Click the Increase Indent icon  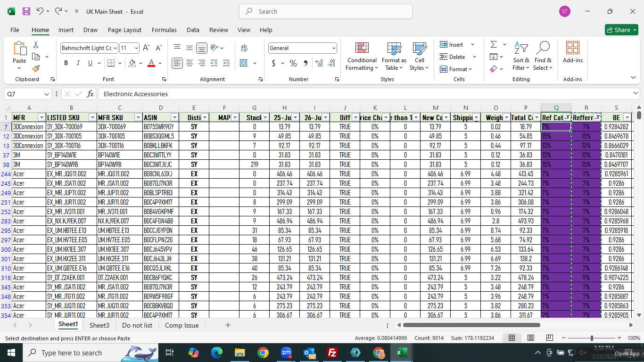click(226, 63)
